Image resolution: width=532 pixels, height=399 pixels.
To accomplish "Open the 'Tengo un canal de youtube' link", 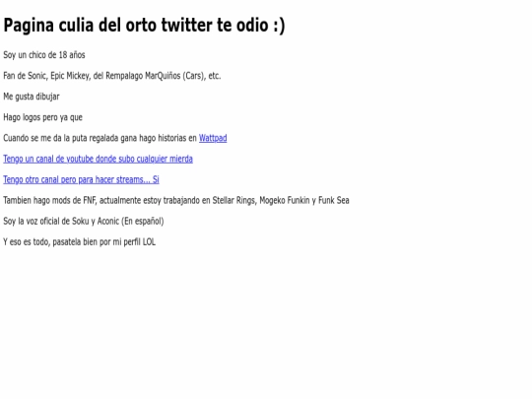I will click(x=99, y=159).
